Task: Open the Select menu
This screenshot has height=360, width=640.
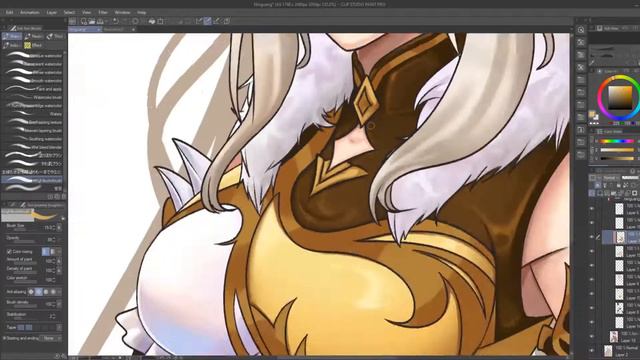Action: [69, 13]
